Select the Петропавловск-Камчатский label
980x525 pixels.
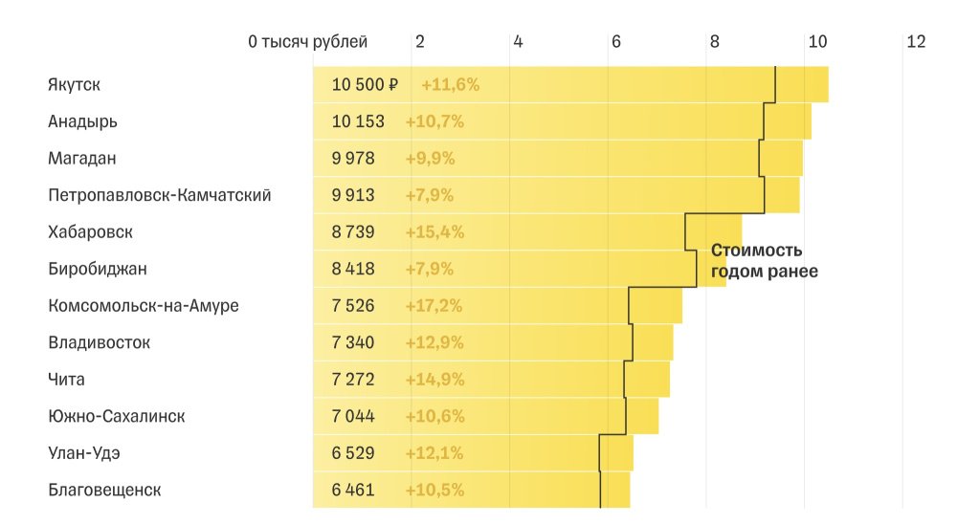click(159, 195)
